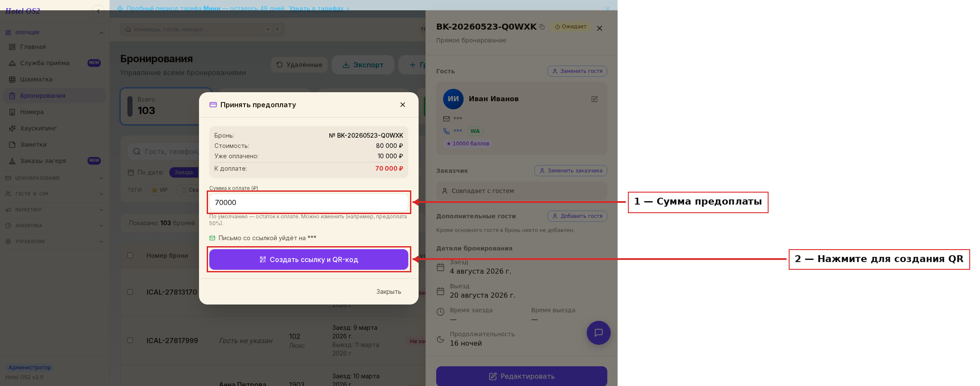This screenshot has height=386, width=980.
Task: Click the Заказы лагеря tent icon
Action: click(x=12, y=161)
